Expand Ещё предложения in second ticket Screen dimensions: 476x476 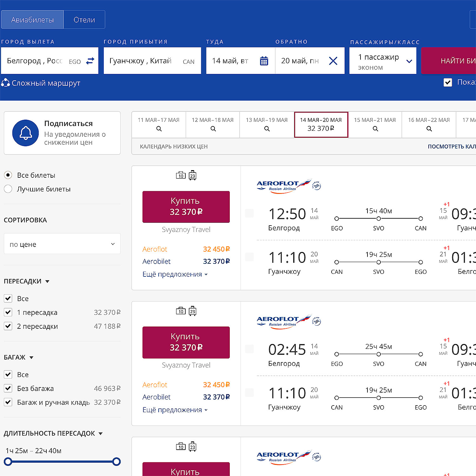click(175, 410)
